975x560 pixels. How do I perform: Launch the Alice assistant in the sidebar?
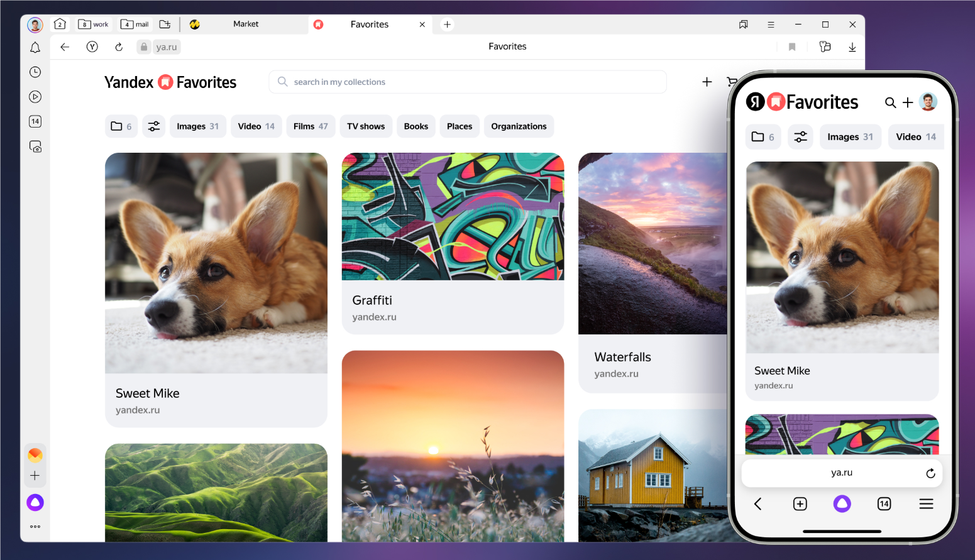click(35, 502)
